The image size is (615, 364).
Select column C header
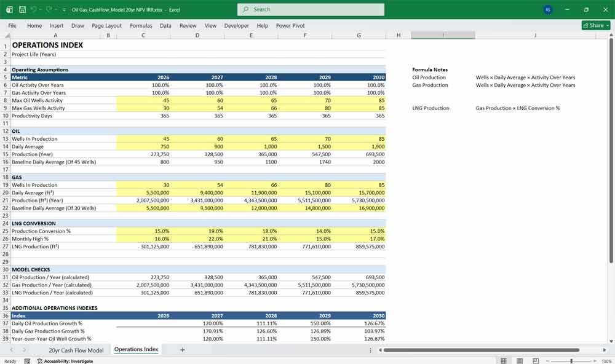pos(143,35)
